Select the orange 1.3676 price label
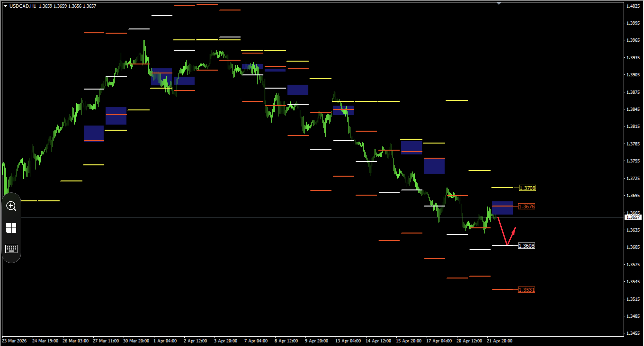This screenshot has height=346, width=644. pos(526,206)
